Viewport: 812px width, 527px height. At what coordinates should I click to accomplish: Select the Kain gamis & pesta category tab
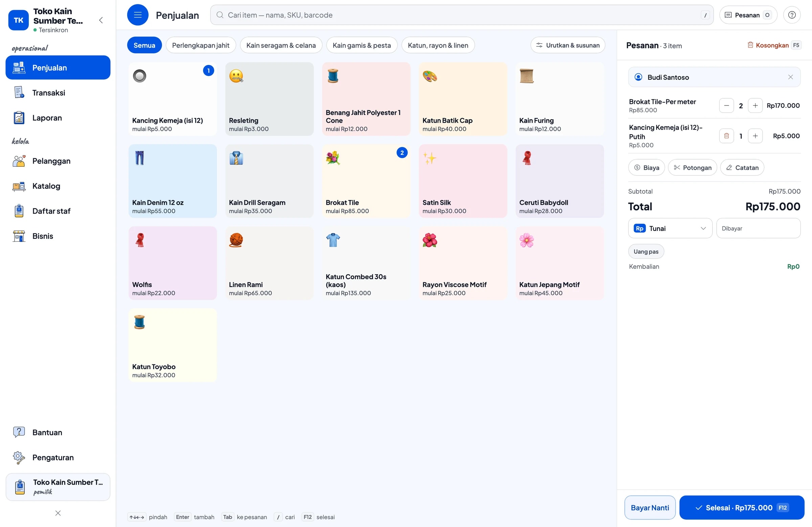coord(362,45)
